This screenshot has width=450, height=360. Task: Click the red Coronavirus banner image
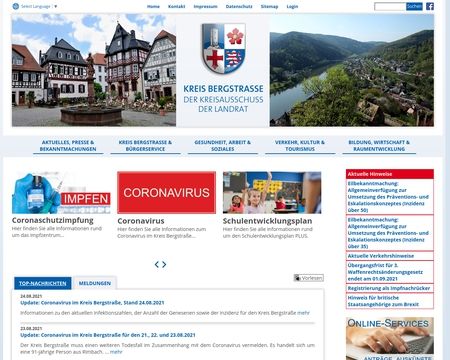pos(166,193)
